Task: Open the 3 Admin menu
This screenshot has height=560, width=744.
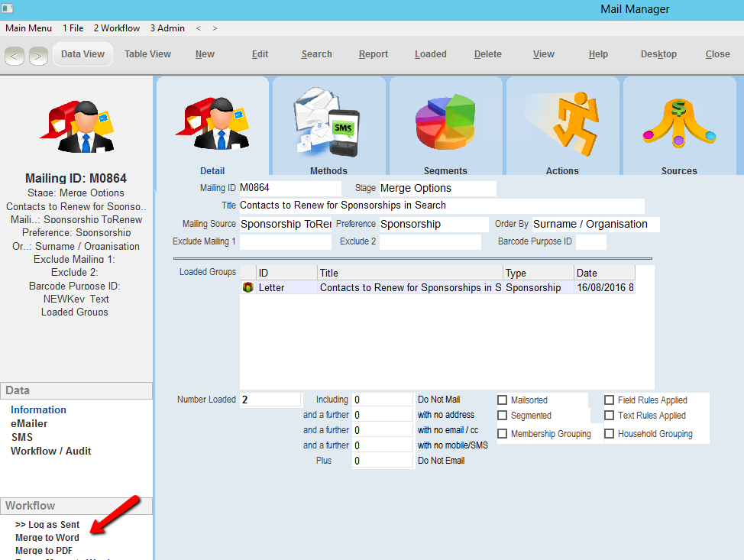Action: (x=167, y=28)
